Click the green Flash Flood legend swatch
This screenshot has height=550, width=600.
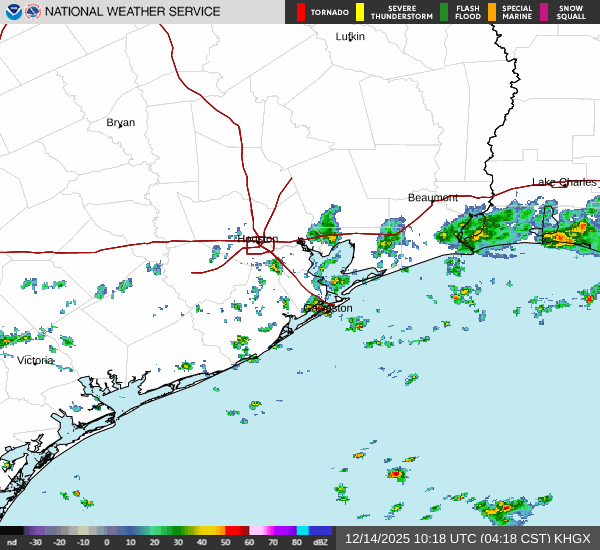point(445,12)
